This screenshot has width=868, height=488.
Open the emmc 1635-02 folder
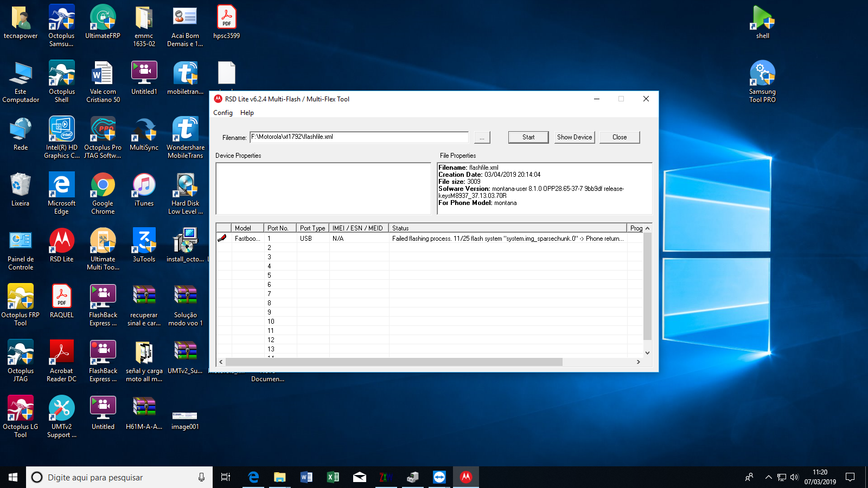click(x=144, y=25)
